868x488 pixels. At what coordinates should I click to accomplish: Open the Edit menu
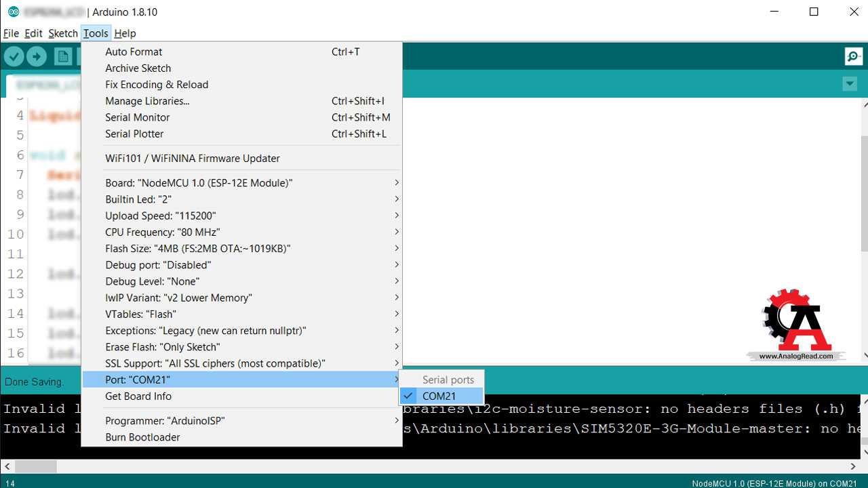pyautogui.click(x=33, y=33)
